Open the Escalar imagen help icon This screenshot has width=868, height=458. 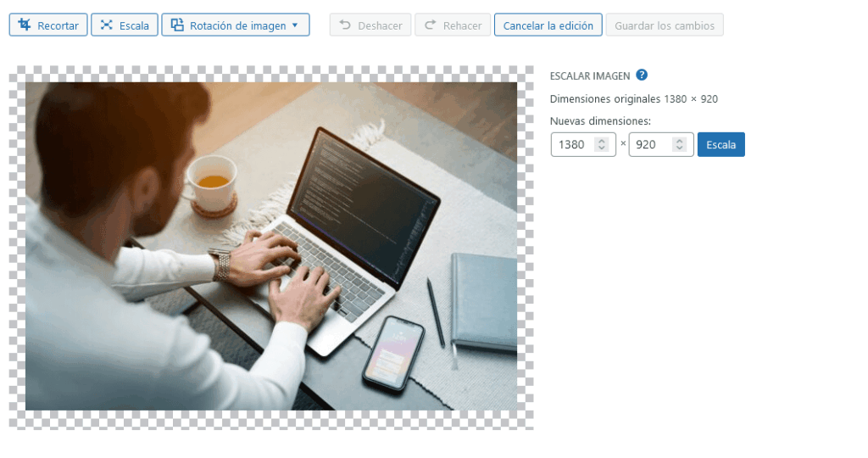642,75
